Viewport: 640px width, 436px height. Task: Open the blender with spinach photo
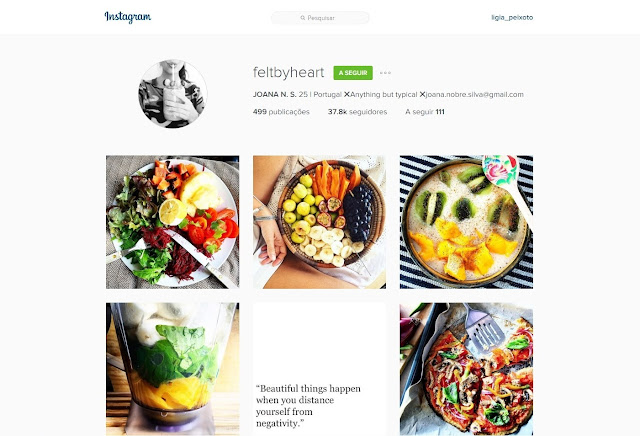[173, 369]
